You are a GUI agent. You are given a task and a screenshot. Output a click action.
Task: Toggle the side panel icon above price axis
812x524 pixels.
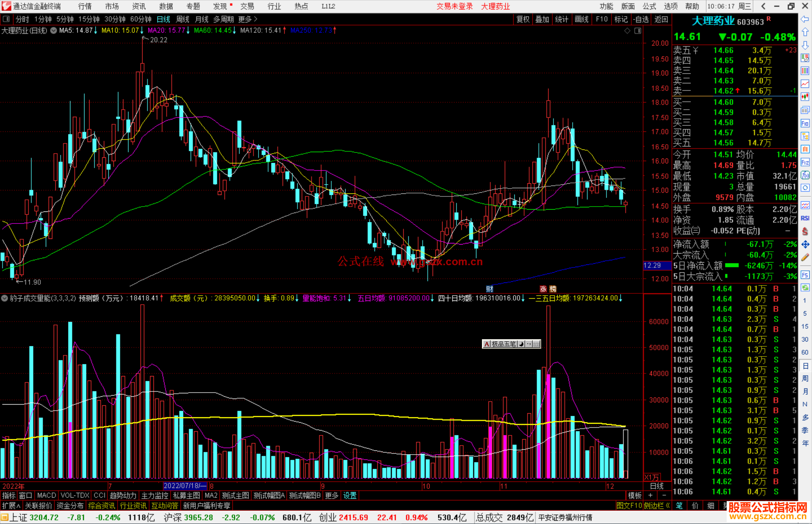638,31
